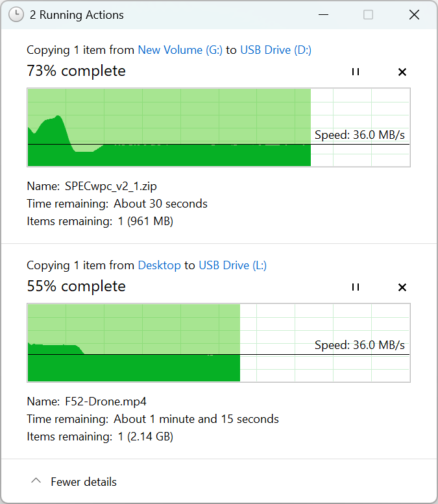This screenshot has width=438, height=504.
Task: Collapse details using the chevron arrow
Action: point(36,481)
